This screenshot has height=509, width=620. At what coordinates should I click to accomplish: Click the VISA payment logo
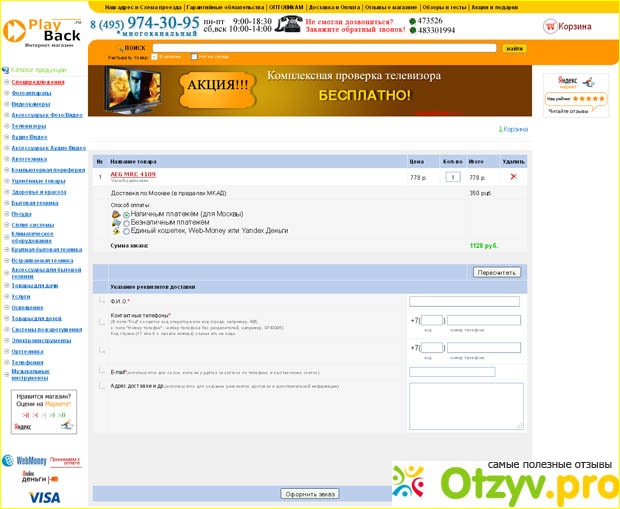44,497
